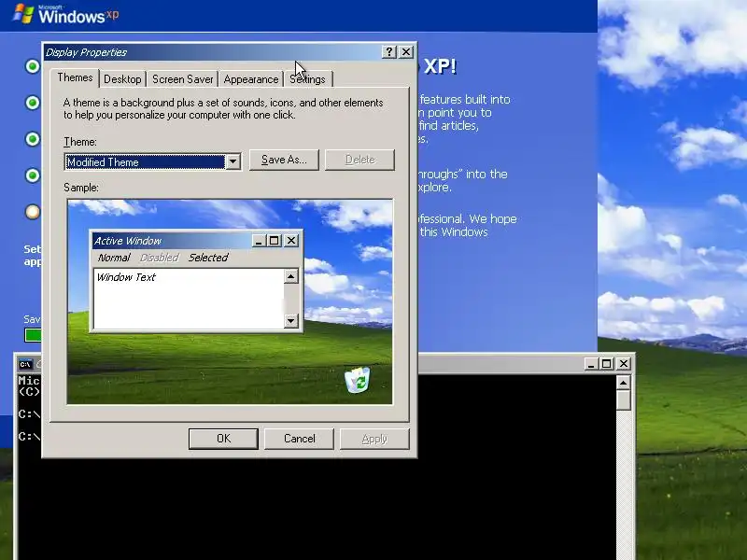This screenshot has height=560, width=747.
Task: Click the sample window close icon
Action: click(x=291, y=241)
